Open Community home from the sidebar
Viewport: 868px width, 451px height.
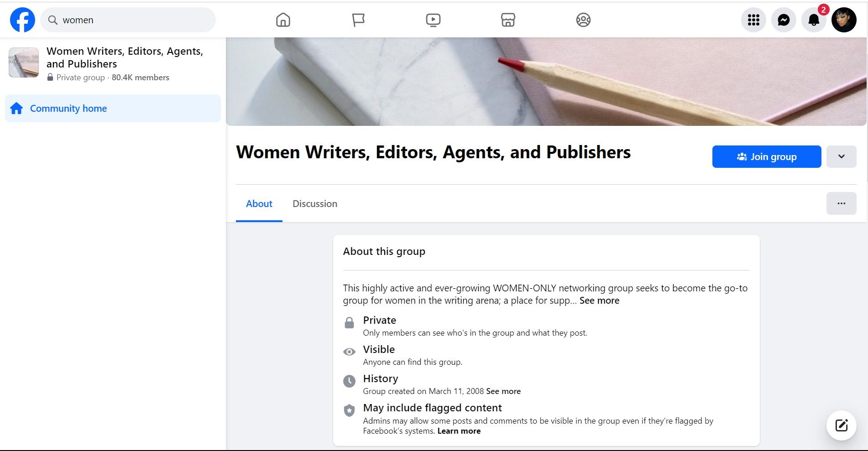point(68,108)
